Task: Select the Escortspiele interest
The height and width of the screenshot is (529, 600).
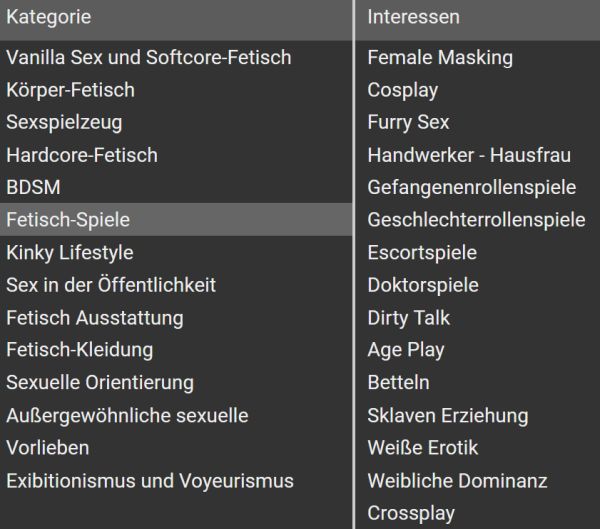Action: coord(422,252)
